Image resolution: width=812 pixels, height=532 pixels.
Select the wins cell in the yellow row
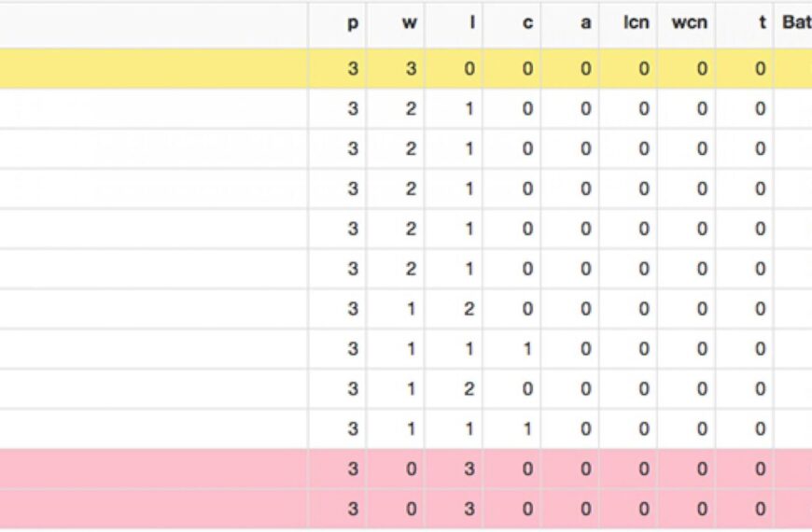(x=411, y=68)
